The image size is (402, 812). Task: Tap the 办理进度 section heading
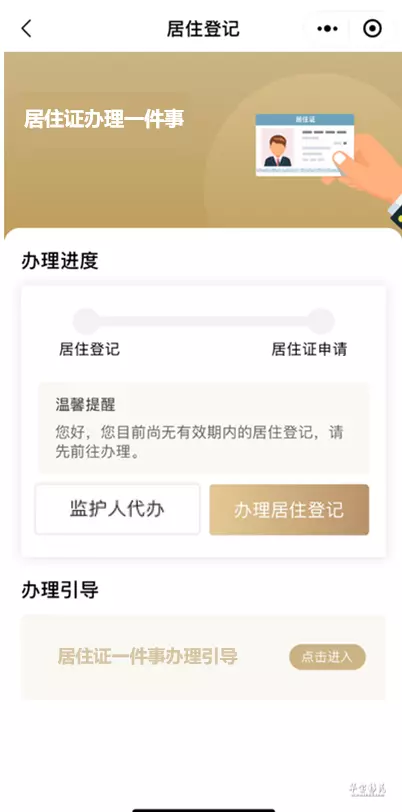[60, 262]
